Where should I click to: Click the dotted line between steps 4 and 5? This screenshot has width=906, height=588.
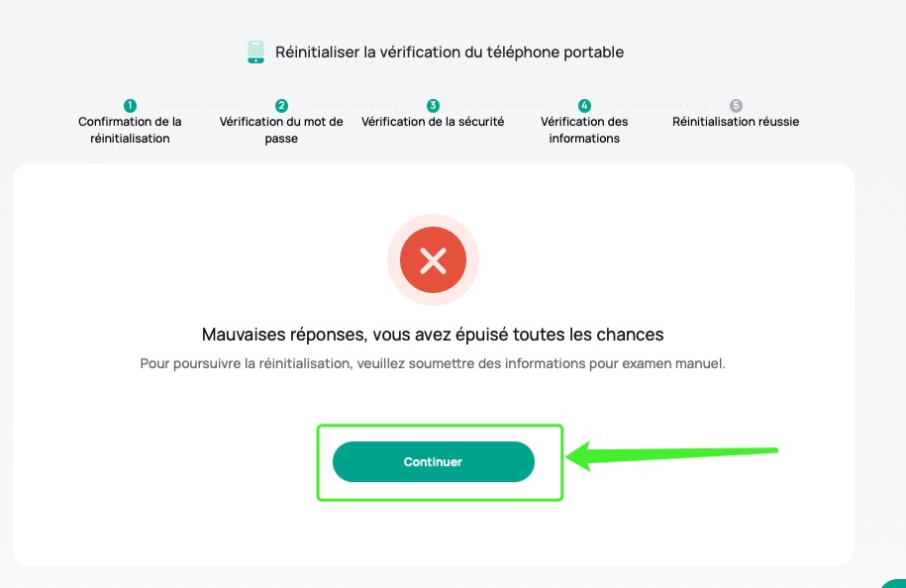pos(659,106)
